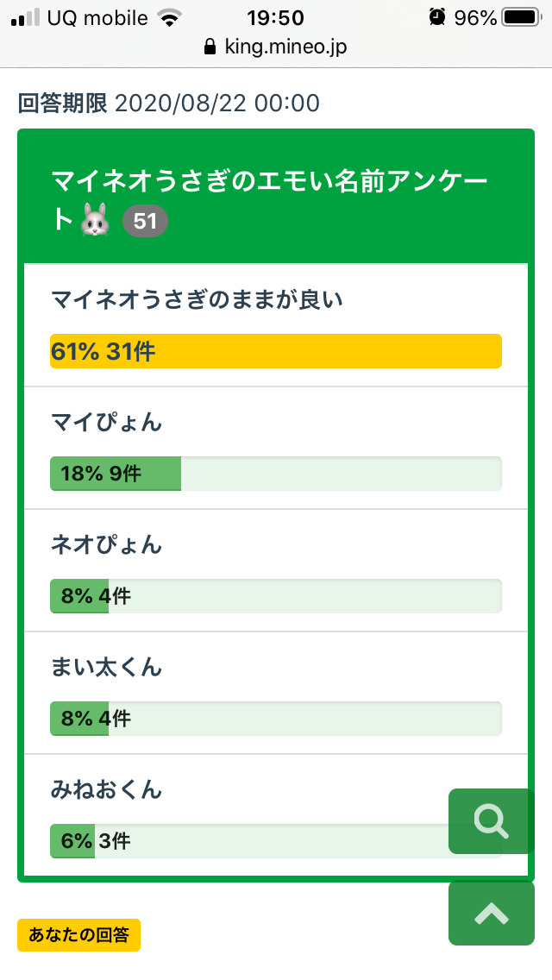The width and height of the screenshot is (552, 980).
Task: Tap the rabbit emoji in the survey title
Action: (x=96, y=222)
